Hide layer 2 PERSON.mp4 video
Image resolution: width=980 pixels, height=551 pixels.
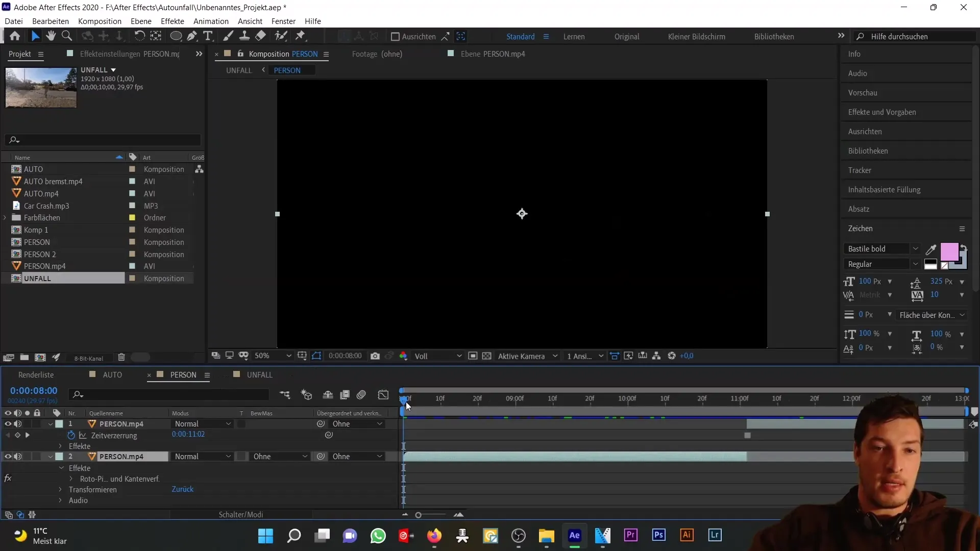(8, 457)
